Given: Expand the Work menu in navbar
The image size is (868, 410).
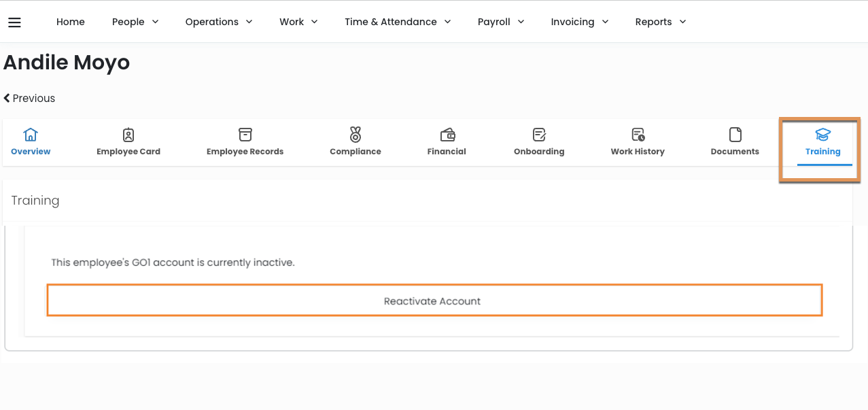Looking at the screenshot, I should pyautogui.click(x=298, y=22).
